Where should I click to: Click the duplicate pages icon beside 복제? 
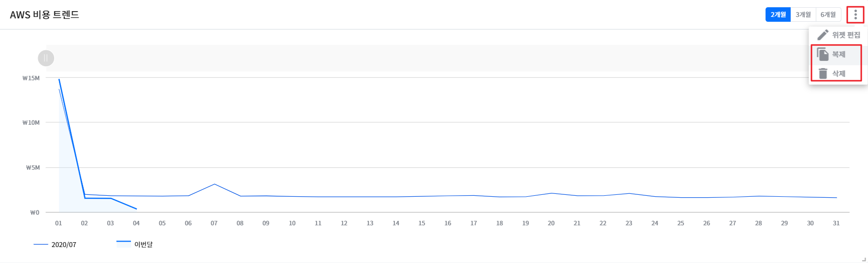coord(823,54)
